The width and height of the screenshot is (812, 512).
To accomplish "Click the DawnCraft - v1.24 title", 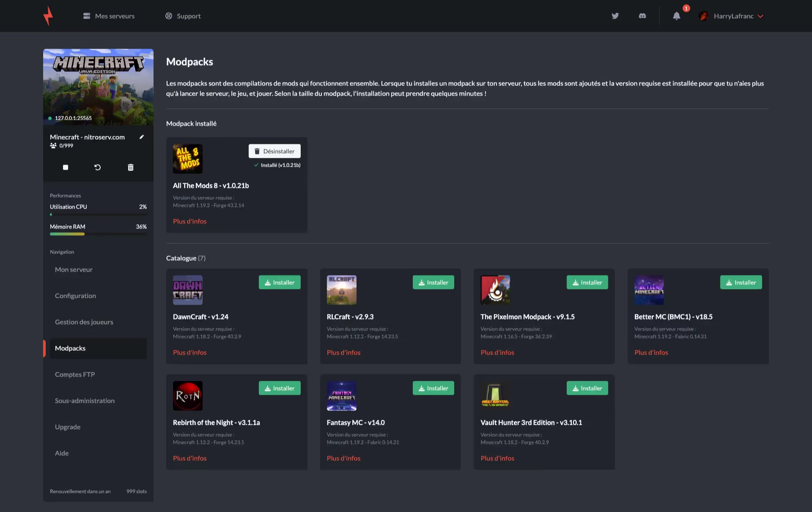I will point(200,317).
